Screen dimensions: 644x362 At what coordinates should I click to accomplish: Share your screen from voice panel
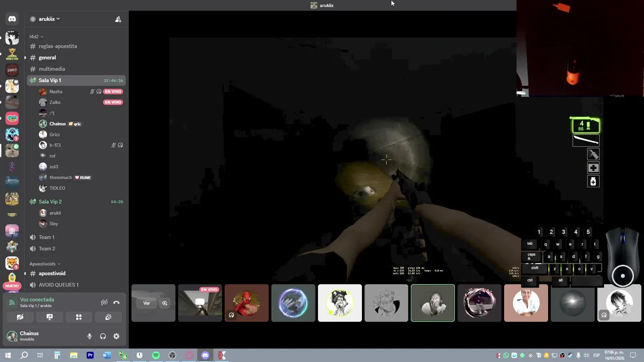click(49, 317)
